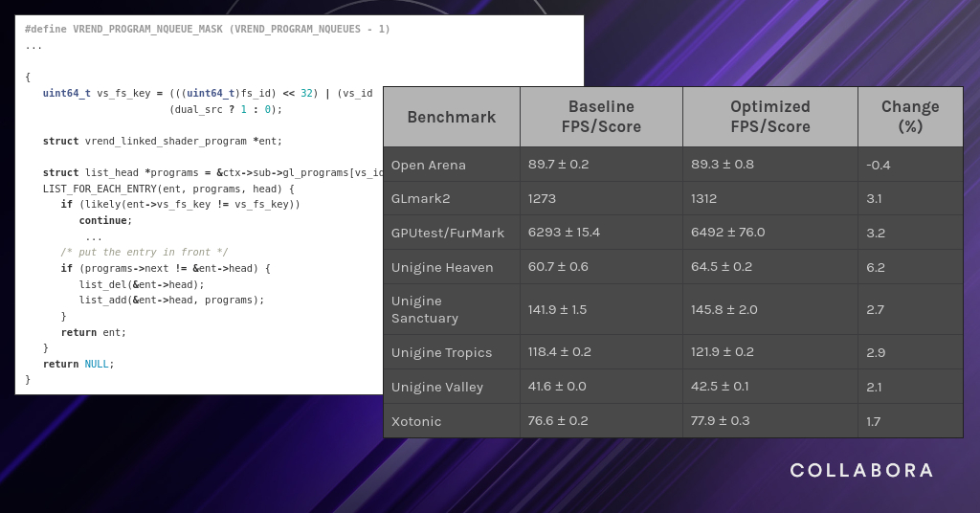Viewport: 980px width, 513px height.
Task: Click the struct list_head *programs line
Action: [x=212, y=172]
